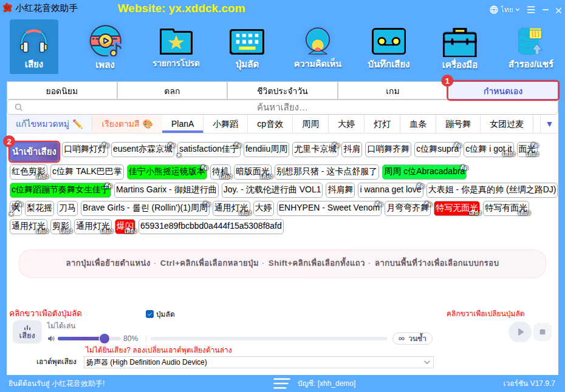565x392 pixels.
Task: Play the Joy. - 沈载伦进行曲 VOL1 sound
Action: [x=272, y=190]
